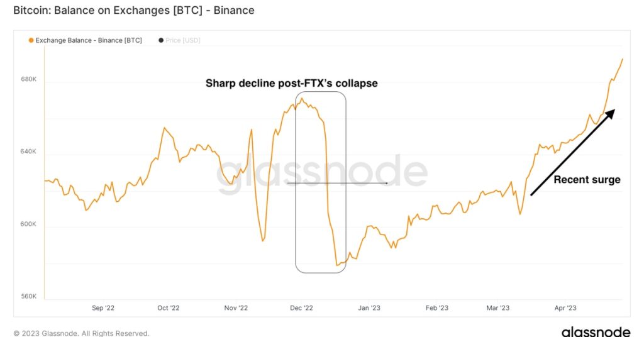Click the Dec '22 x-axis label
644x337 pixels.
click(301, 308)
